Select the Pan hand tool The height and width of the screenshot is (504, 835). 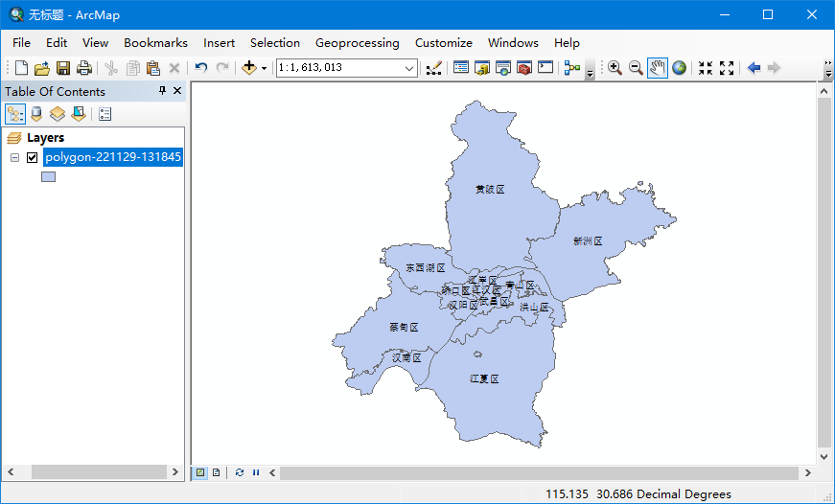[657, 68]
